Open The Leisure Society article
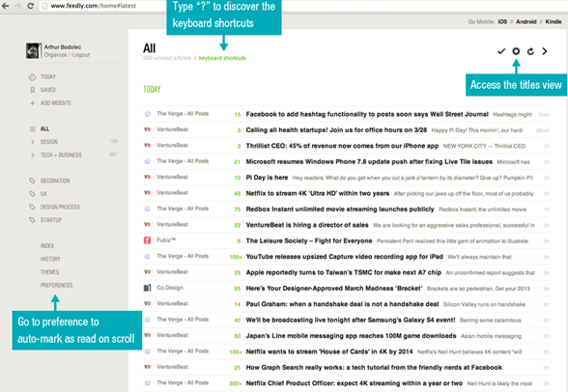 (309, 241)
